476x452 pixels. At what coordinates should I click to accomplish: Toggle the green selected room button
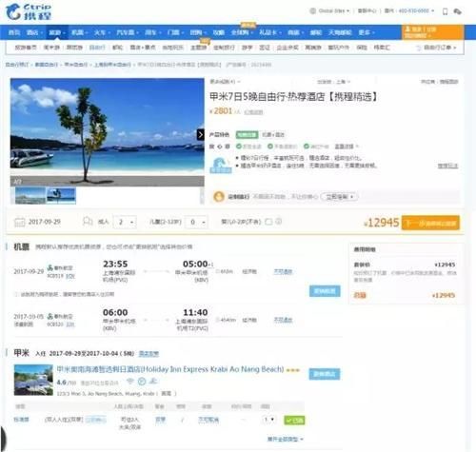coord(294,421)
